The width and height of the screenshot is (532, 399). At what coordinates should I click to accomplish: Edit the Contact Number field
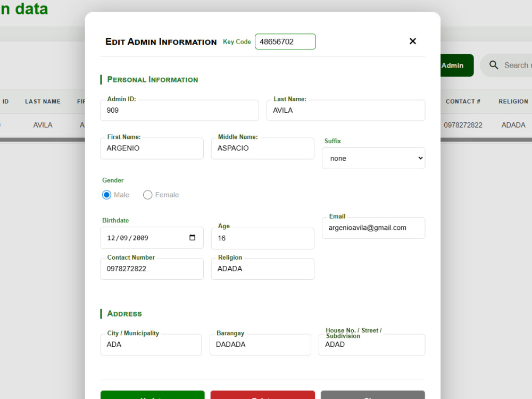pyautogui.click(x=152, y=269)
